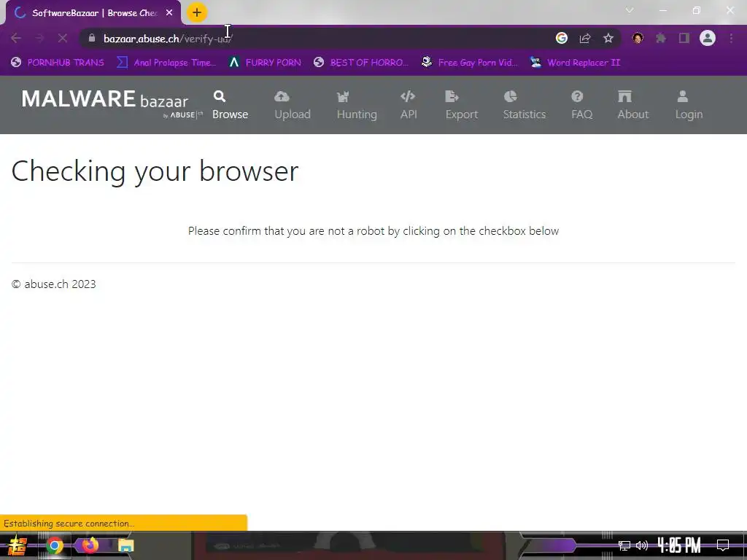Close the SoftwareBazaar tab

click(x=169, y=13)
